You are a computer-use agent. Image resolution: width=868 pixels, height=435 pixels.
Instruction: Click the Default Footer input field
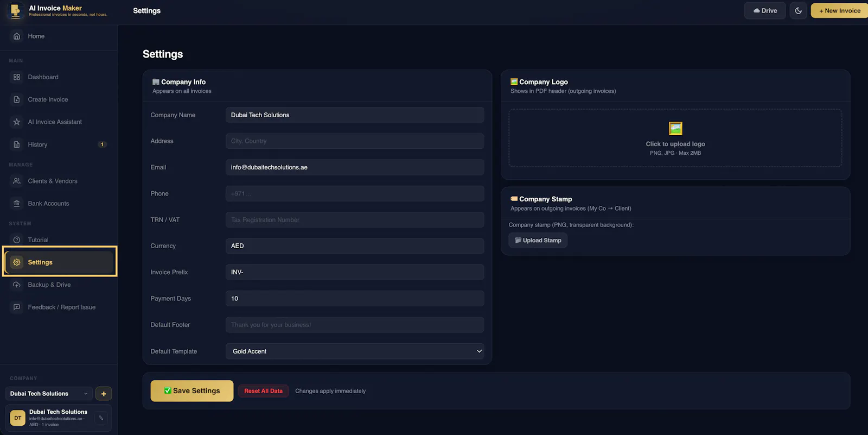355,325
